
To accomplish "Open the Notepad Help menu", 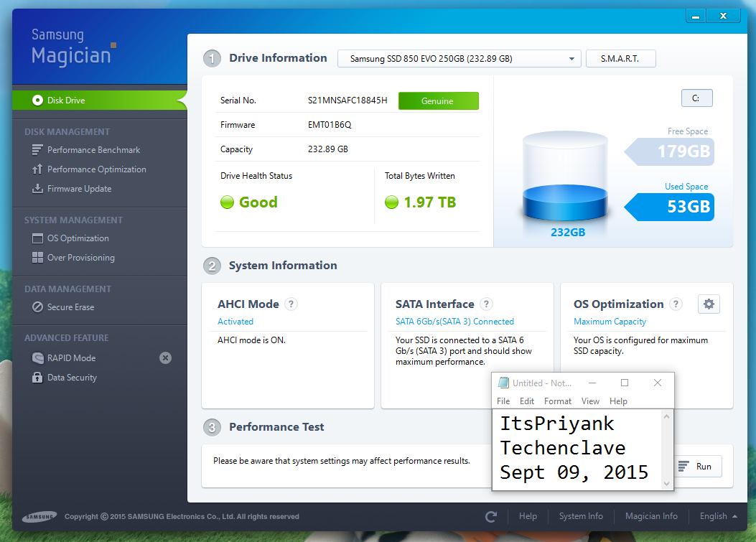I will point(618,401).
